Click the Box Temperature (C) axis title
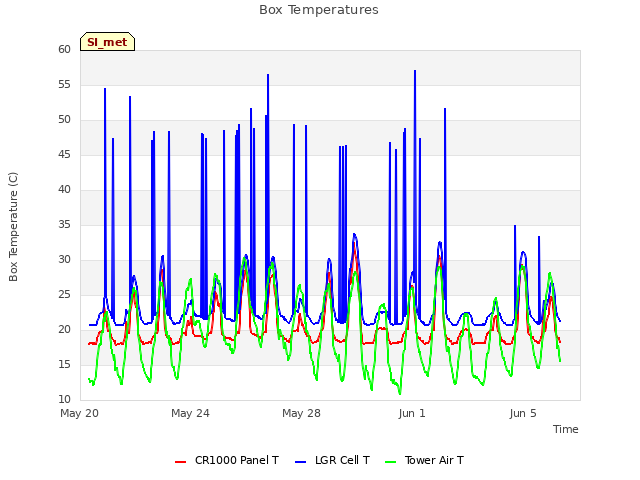 tap(13, 227)
